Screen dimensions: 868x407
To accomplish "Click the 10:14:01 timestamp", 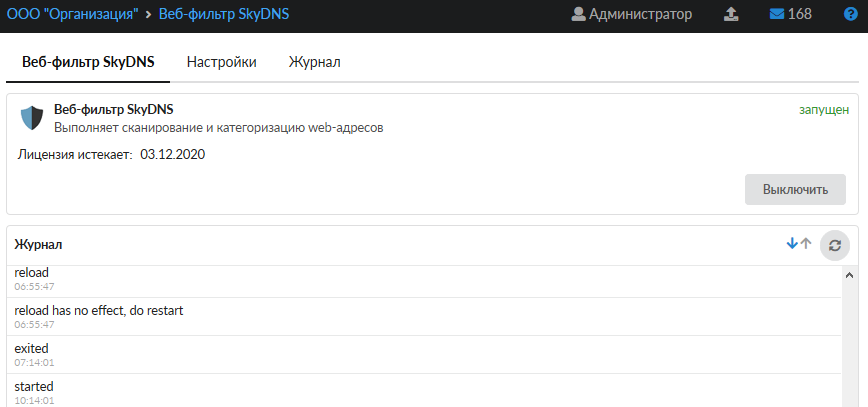I will click(x=34, y=400).
